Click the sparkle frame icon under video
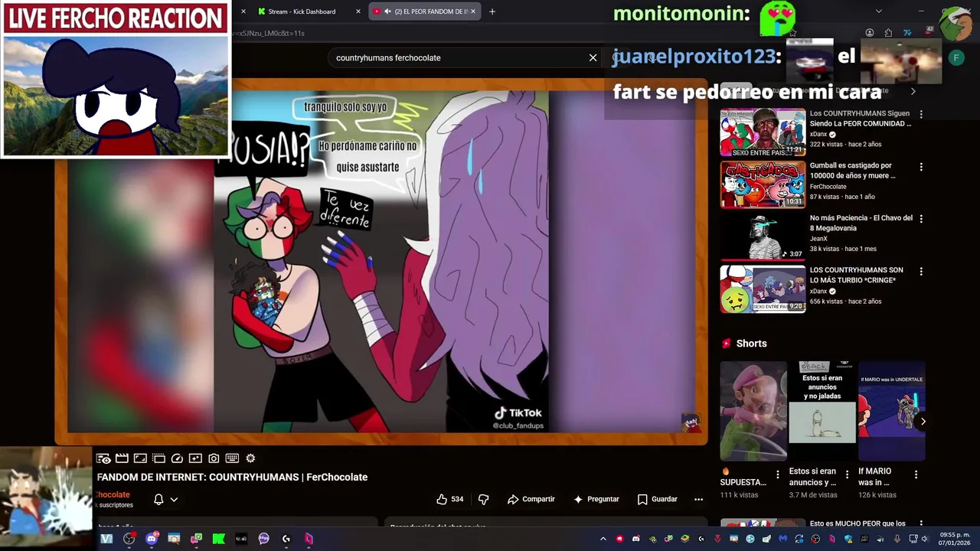This screenshot has height=551, width=980. pyautogui.click(x=195, y=458)
